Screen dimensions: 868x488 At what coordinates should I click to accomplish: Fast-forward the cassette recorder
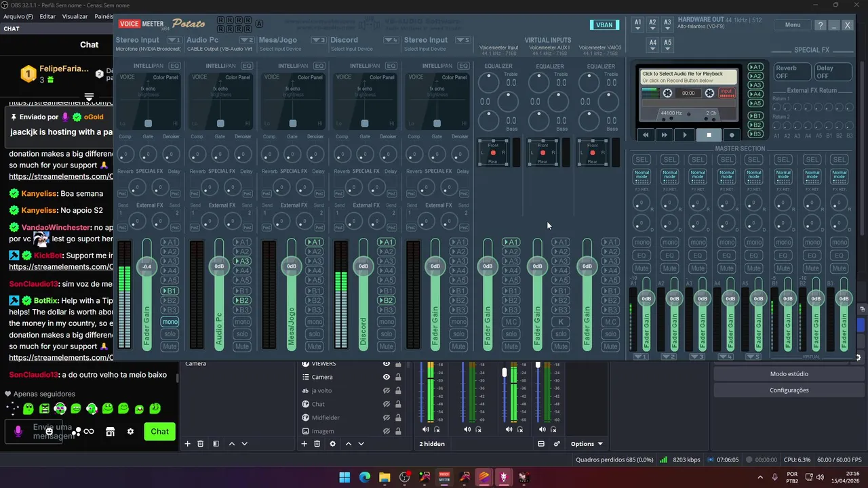pos(665,135)
